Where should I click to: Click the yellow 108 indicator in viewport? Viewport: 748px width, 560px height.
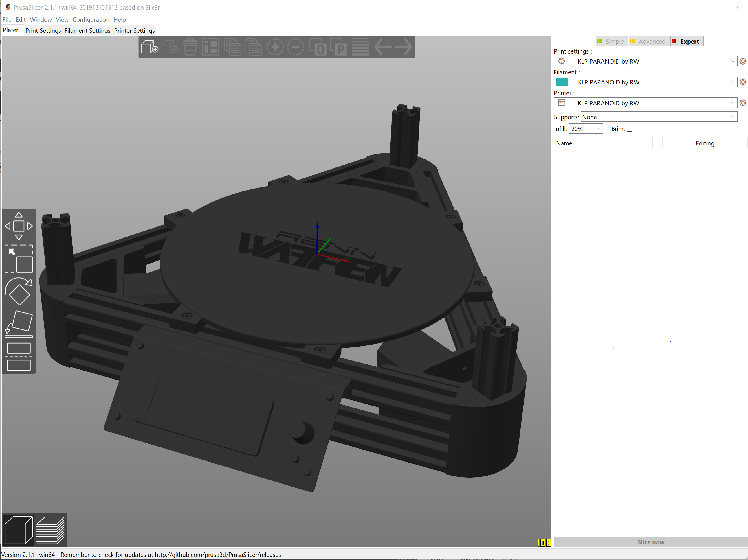click(x=544, y=543)
